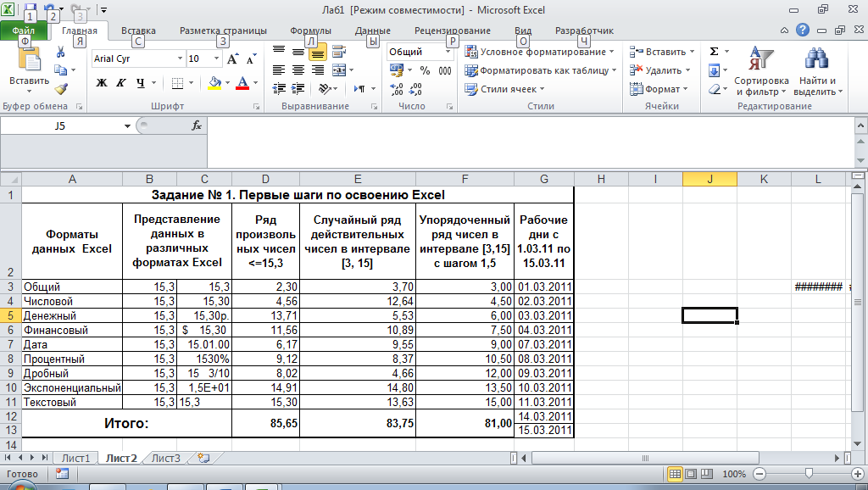Click the AutoSum sigma icon

coord(714,52)
